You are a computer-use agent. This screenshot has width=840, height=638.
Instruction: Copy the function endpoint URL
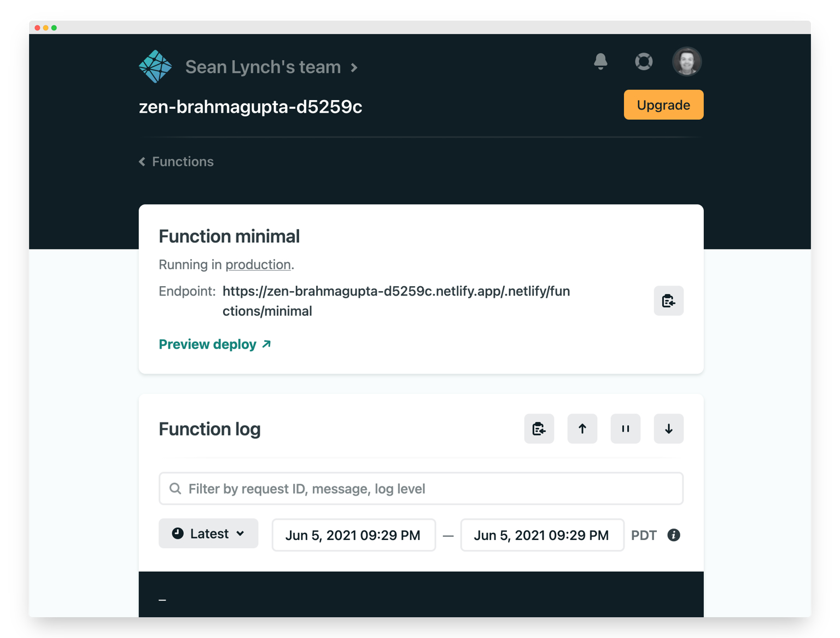(668, 300)
